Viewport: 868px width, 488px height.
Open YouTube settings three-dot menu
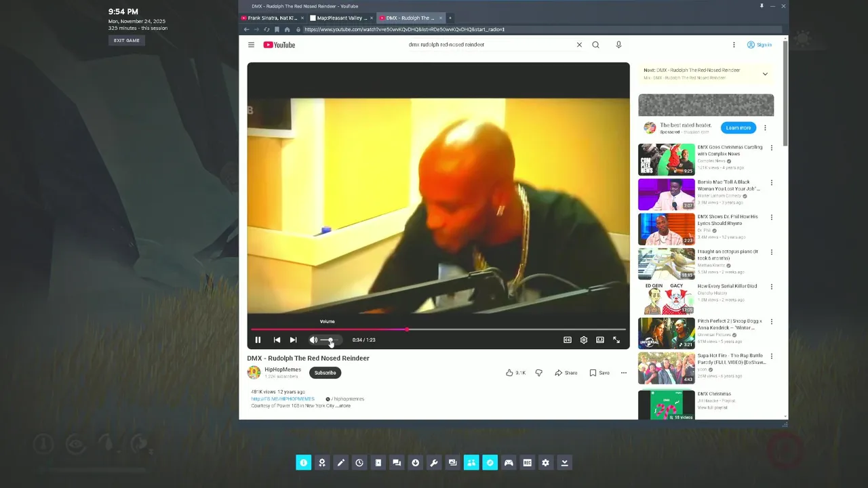point(734,45)
